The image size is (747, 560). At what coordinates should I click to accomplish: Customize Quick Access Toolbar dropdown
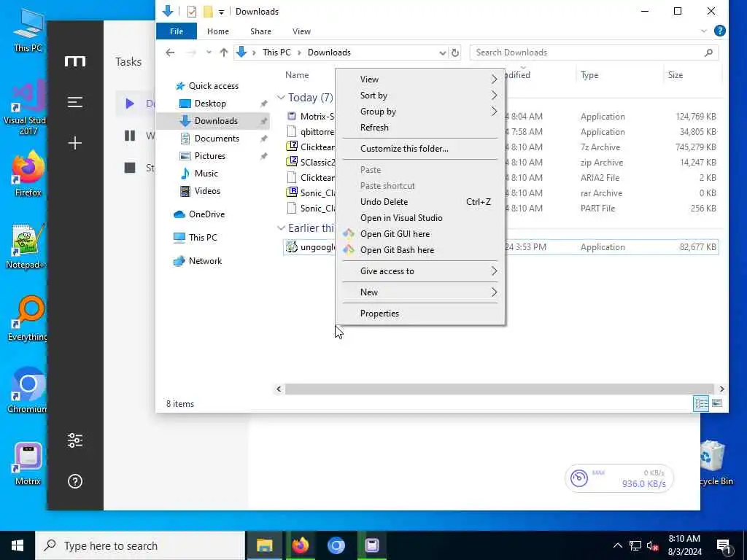(221, 12)
